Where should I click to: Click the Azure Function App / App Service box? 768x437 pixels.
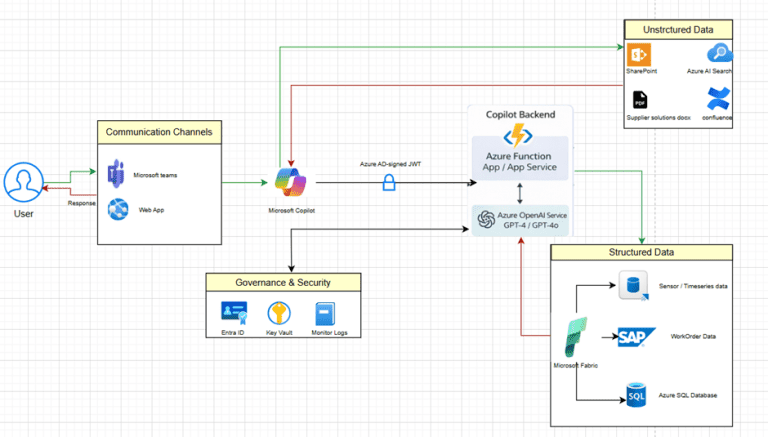tap(520, 158)
